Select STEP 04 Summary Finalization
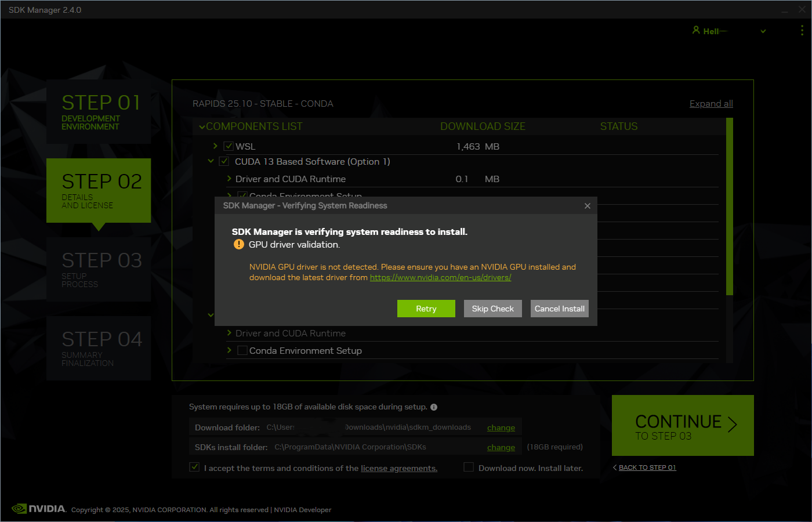This screenshot has height=522, width=812. point(98,348)
